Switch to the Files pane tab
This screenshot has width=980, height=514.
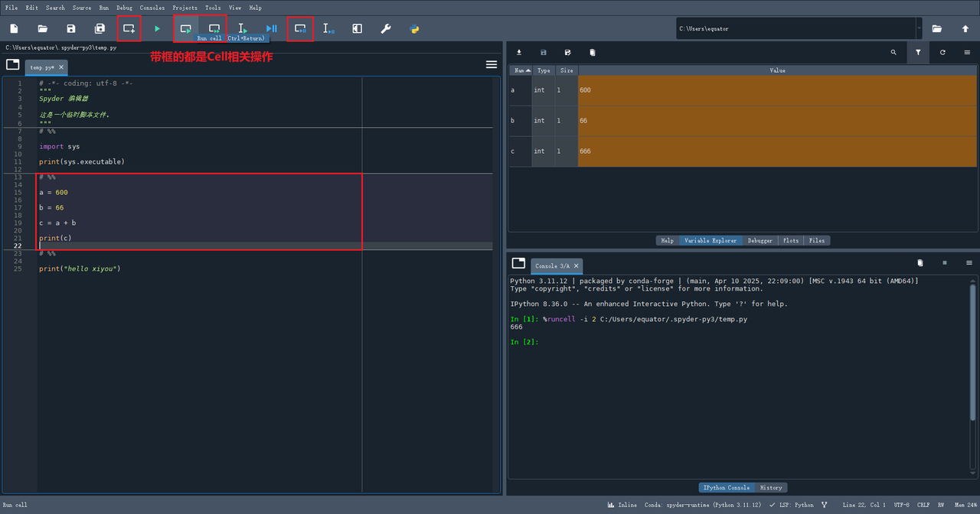(817, 240)
